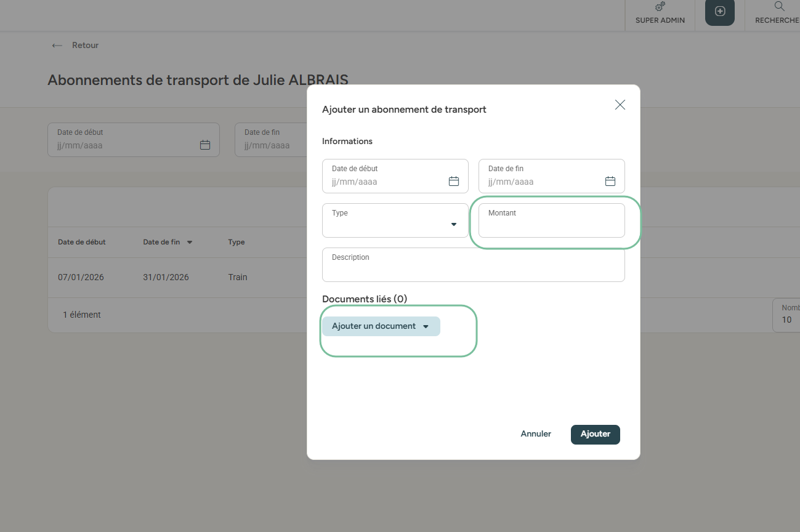Image resolution: width=800 pixels, height=532 pixels.
Task: Open the table row dated 07/01/2026
Action: coord(81,278)
